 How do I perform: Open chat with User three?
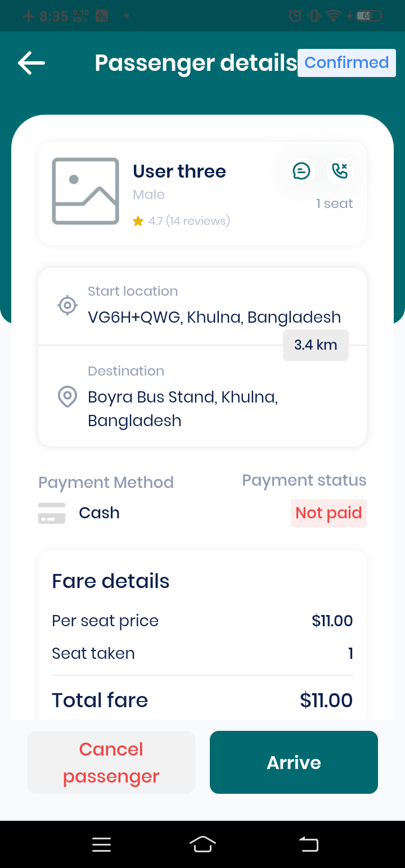[301, 171]
